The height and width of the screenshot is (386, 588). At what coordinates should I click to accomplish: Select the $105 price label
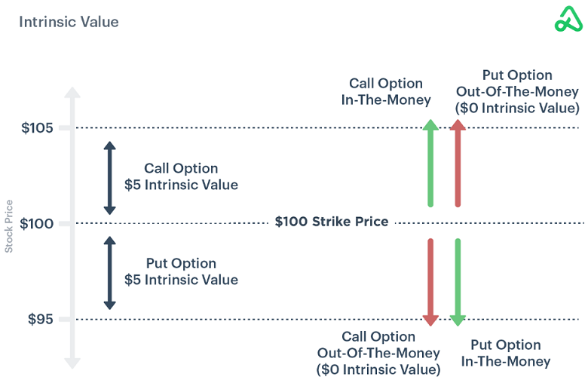(37, 127)
